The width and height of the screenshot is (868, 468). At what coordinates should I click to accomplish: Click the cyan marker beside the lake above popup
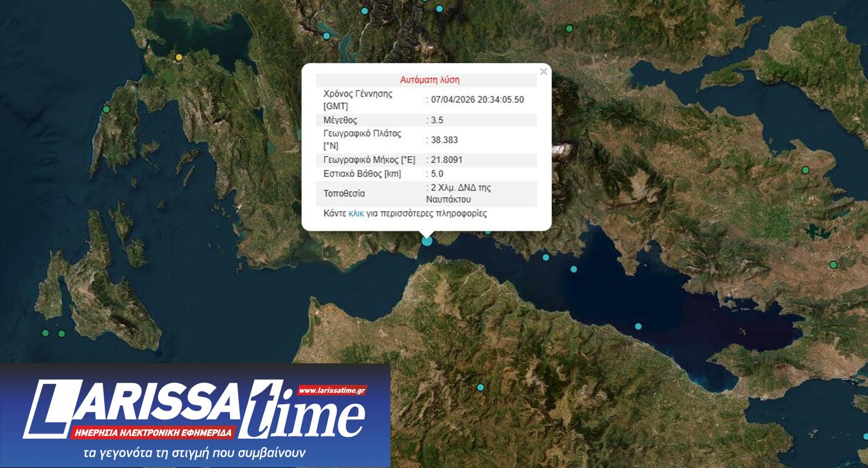(327, 36)
